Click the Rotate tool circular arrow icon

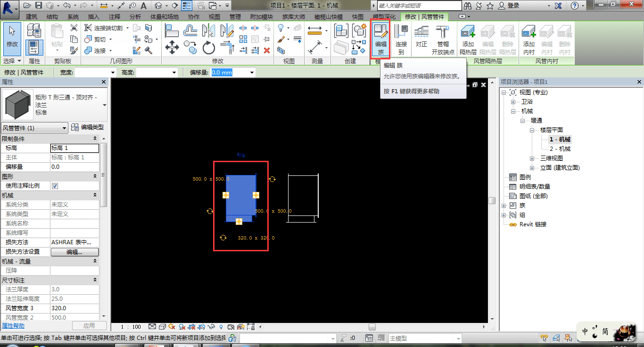pos(209,47)
